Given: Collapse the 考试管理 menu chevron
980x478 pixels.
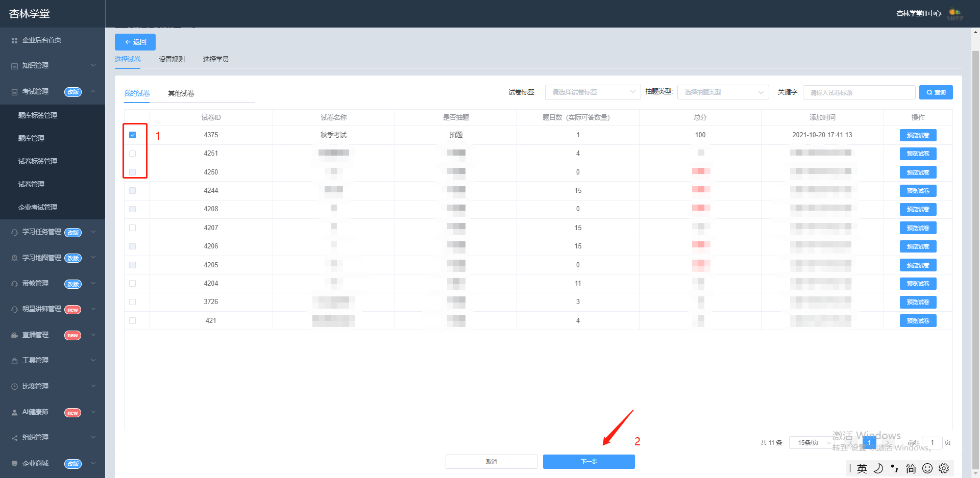Looking at the screenshot, I should [x=93, y=92].
